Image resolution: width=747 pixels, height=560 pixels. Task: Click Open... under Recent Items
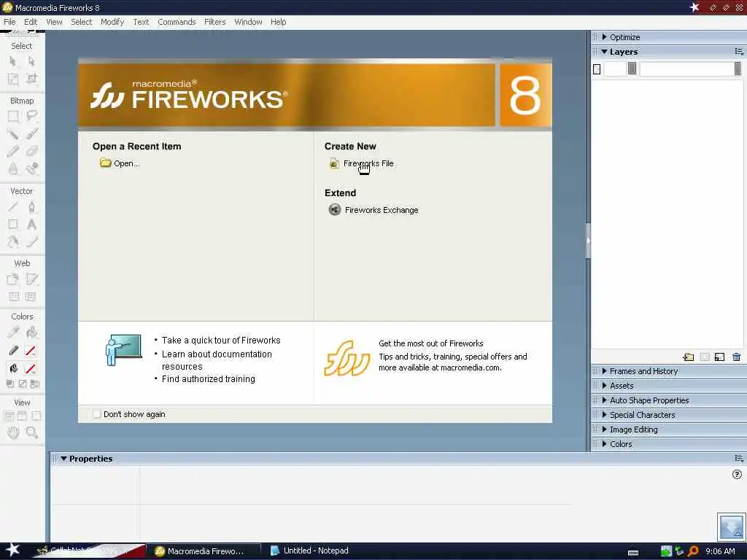pyautogui.click(x=120, y=163)
